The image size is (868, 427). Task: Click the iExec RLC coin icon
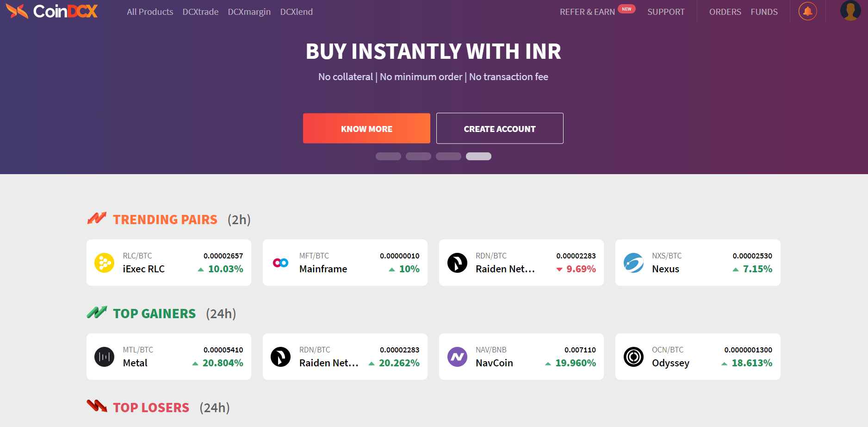(x=105, y=263)
